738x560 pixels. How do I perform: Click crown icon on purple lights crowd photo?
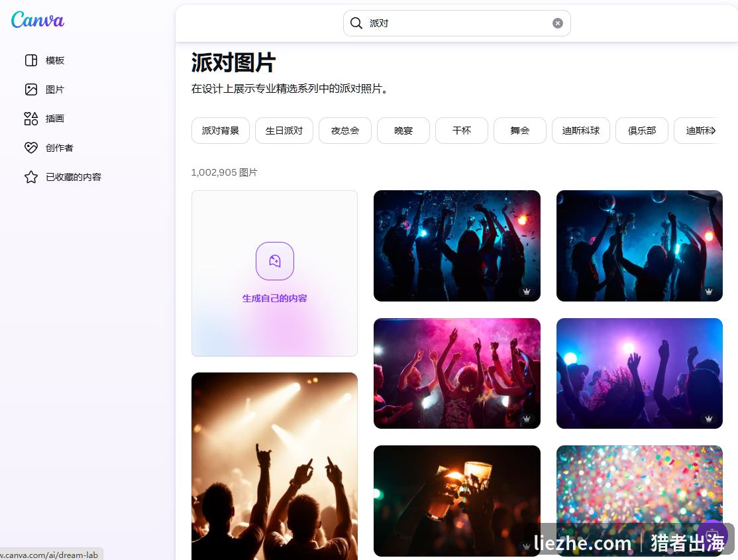[709, 419]
